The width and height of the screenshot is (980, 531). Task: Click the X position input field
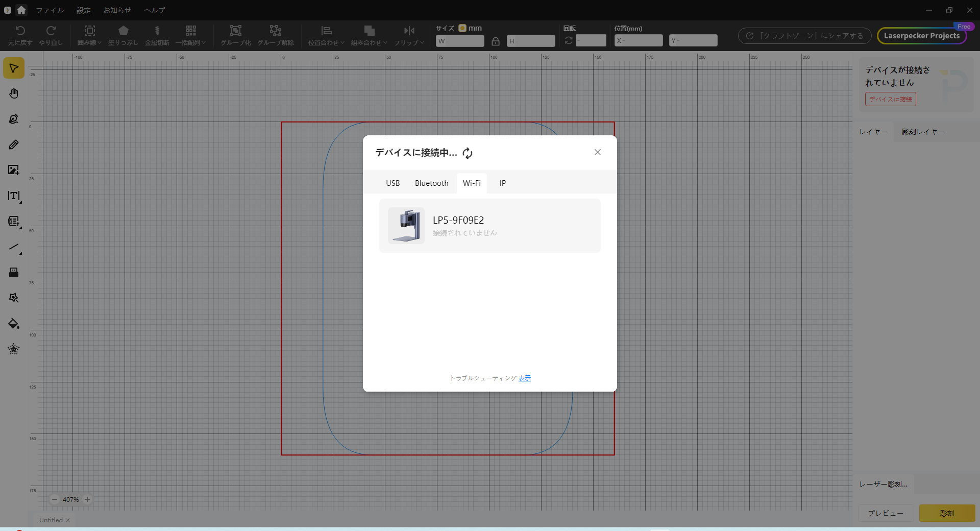tap(639, 41)
